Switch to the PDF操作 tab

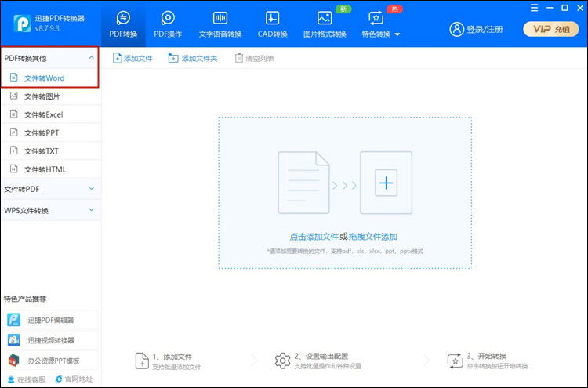click(x=168, y=25)
